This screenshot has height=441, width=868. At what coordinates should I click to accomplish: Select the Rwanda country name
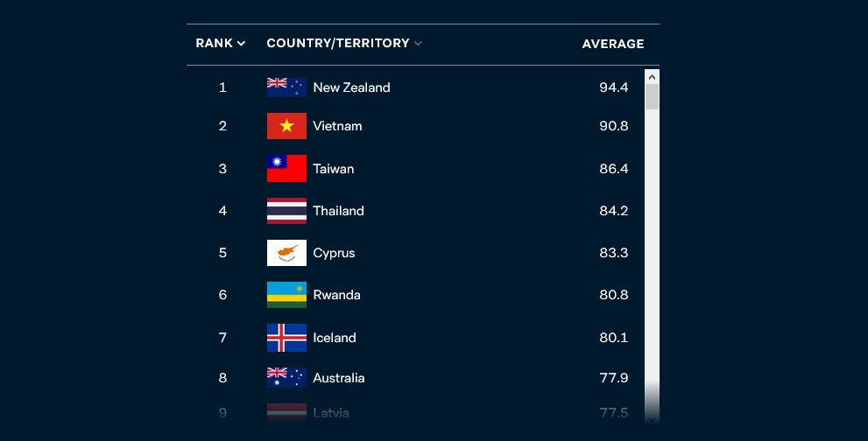336,295
